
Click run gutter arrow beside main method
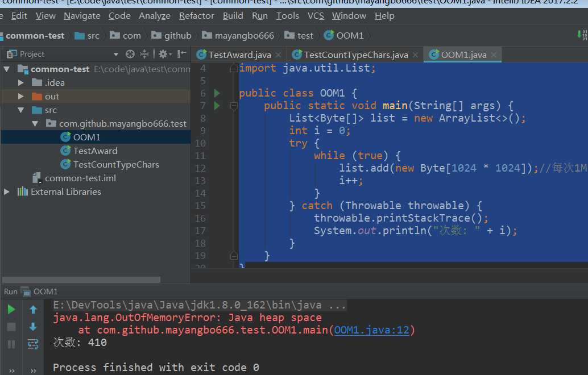tap(217, 106)
